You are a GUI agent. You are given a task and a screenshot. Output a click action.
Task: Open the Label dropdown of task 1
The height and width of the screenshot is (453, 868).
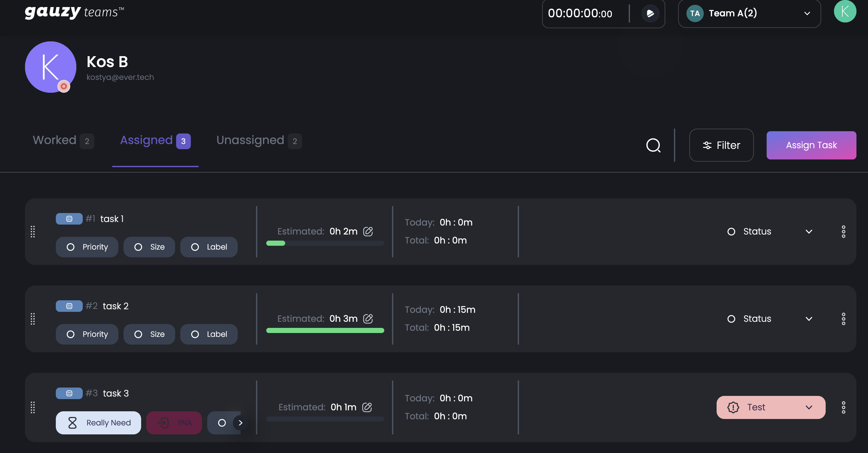(x=209, y=247)
